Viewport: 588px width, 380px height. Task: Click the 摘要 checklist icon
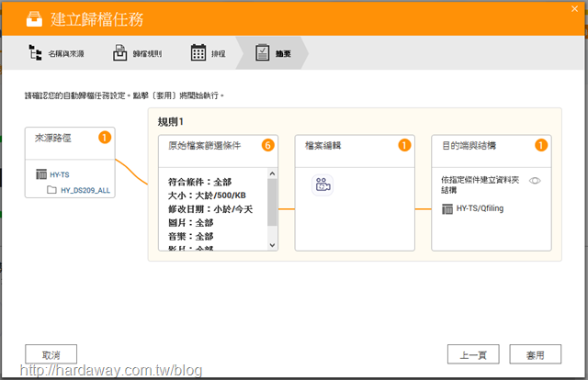click(263, 52)
